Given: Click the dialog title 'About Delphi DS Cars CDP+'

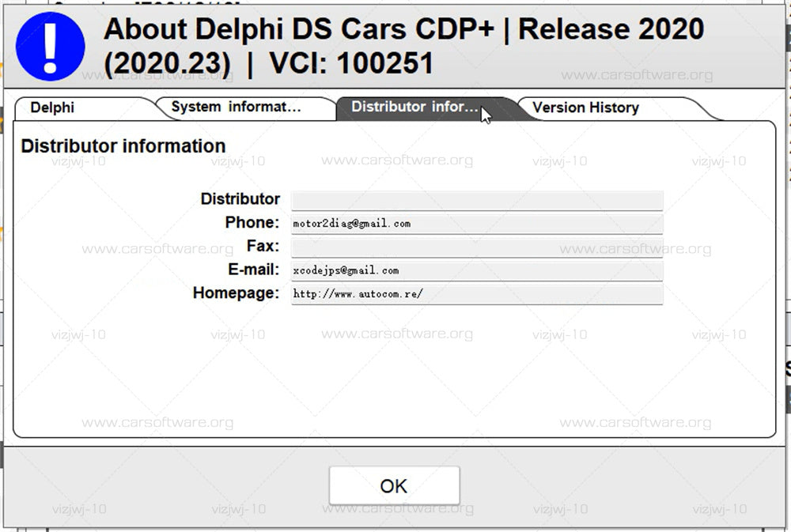Looking at the screenshot, I should pyautogui.click(x=299, y=28).
